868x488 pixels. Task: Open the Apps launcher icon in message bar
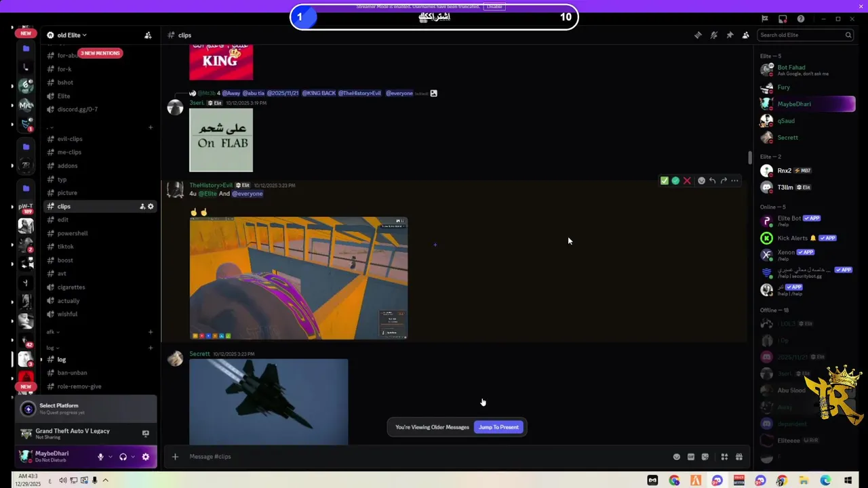tap(724, 457)
